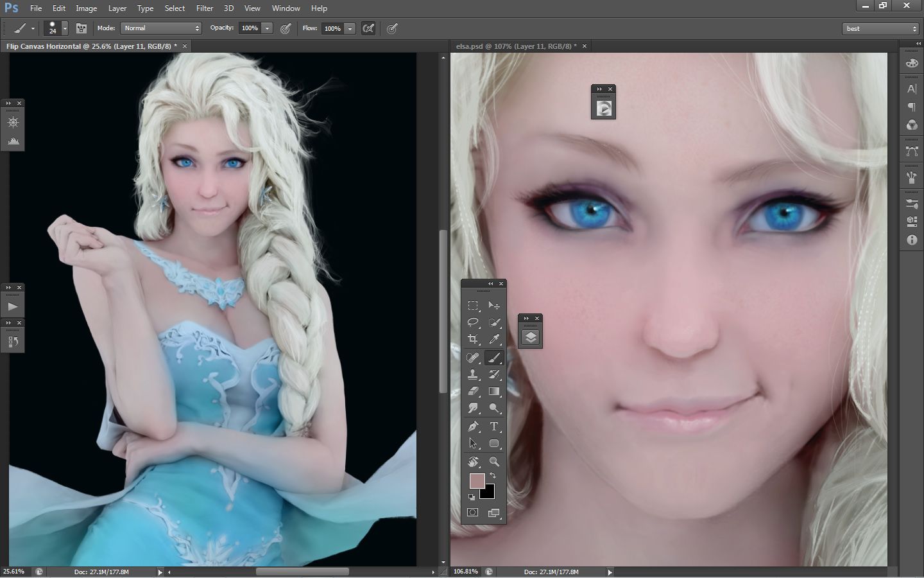Image resolution: width=924 pixels, height=578 pixels.
Task: Select the Pen tool
Action: (474, 426)
